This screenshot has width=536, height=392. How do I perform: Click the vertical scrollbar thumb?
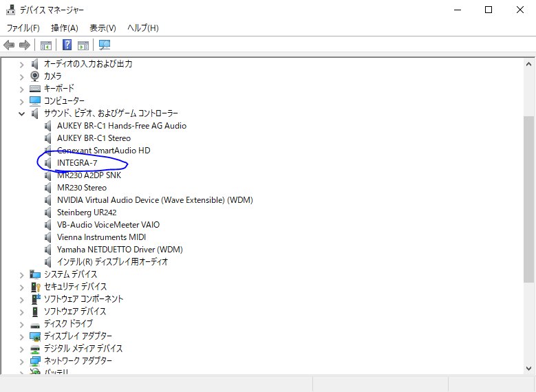click(x=528, y=199)
